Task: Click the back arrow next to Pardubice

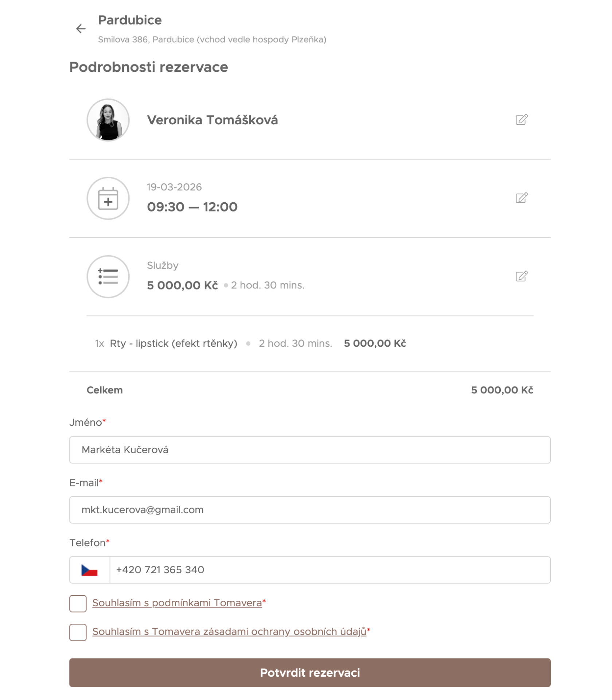Action: [x=81, y=29]
